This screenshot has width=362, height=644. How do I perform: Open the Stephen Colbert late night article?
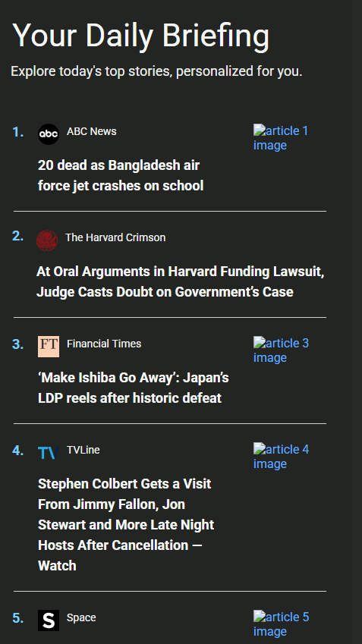click(126, 524)
